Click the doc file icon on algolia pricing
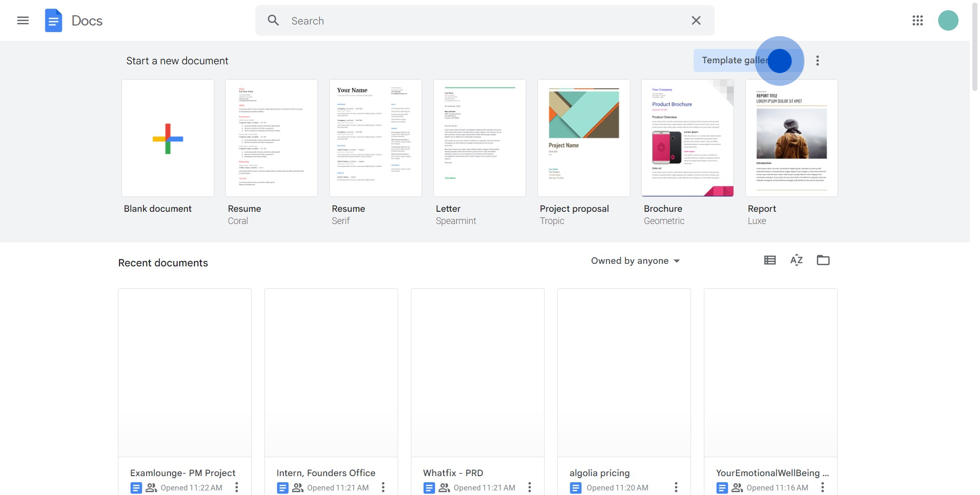Viewport: 980px width, 495px height. 576,488
